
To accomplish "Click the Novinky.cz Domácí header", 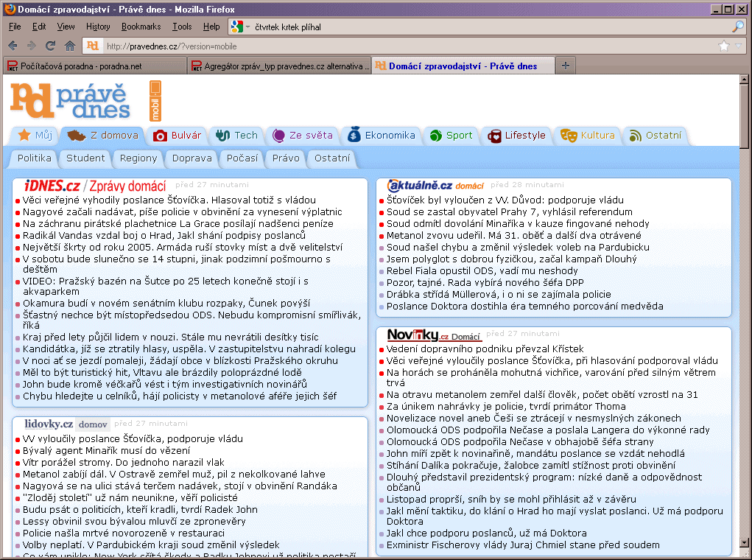I will tap(434, 335).
